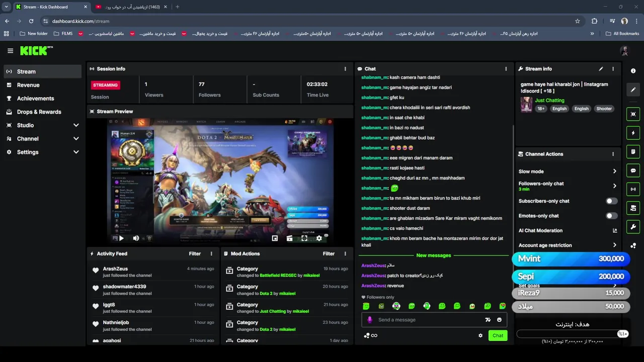Toggle Subscribers-only chat switch
The width and height of the screenshot is (644, 362).
(x=611, y=201)
